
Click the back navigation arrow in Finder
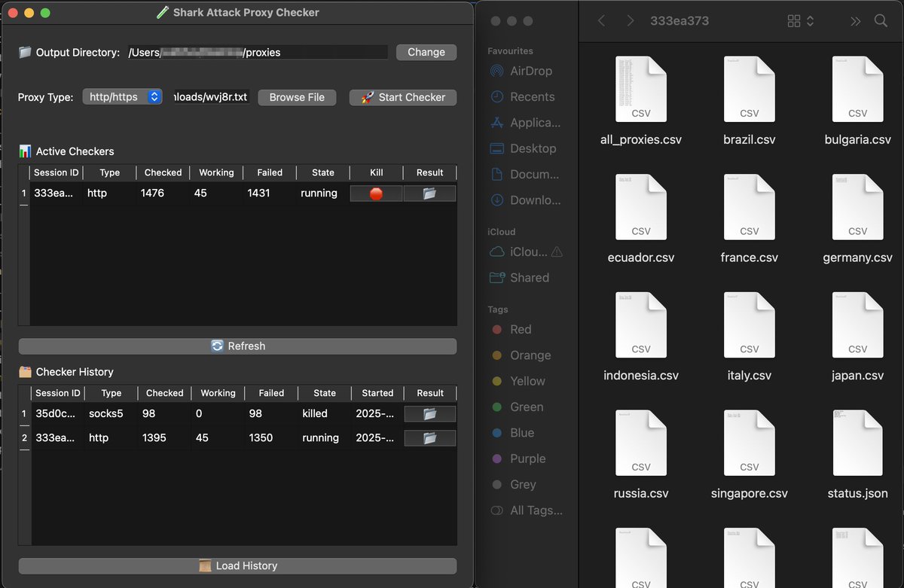point(600,20)
